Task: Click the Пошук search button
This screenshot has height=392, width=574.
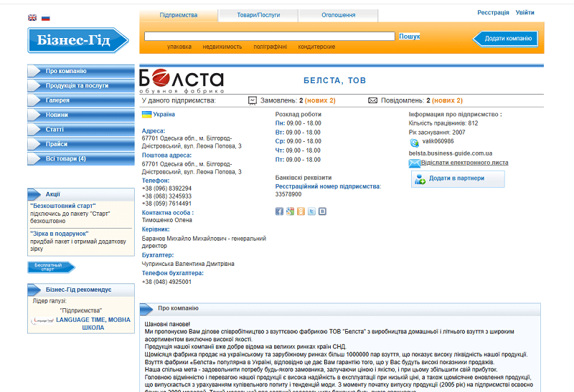Action: pos(409,37)
